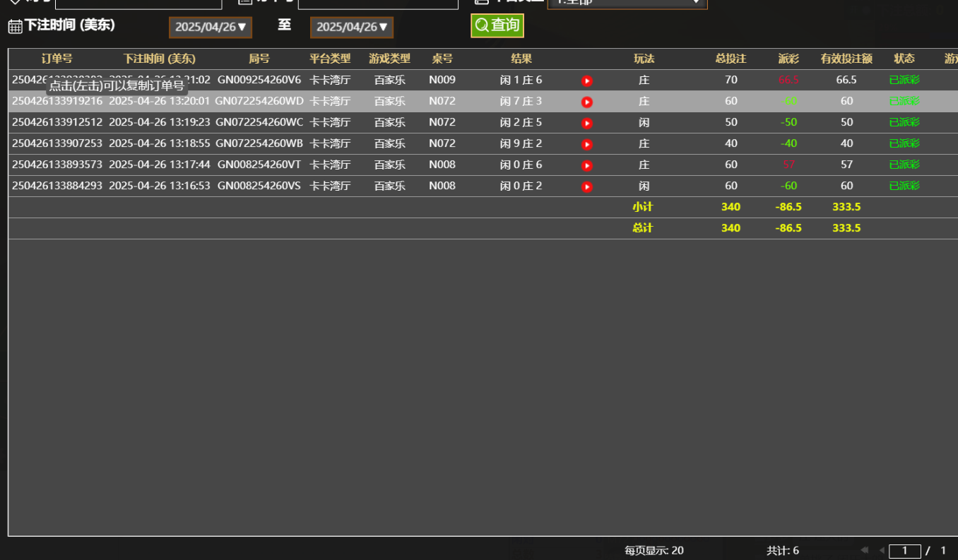Play replay for round GN008254260VT
Screen dimensions: 958x560
click(586, 166)
